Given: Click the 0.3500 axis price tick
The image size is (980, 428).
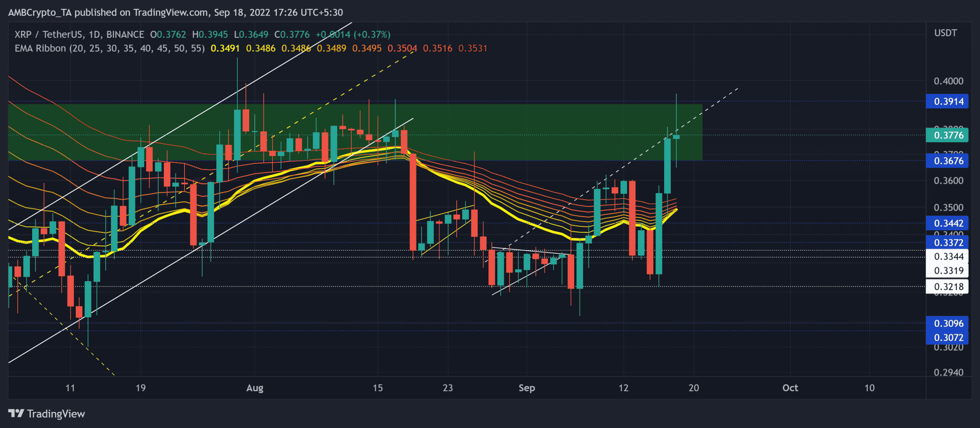Looking at the screenshot, I should [948, 207].
